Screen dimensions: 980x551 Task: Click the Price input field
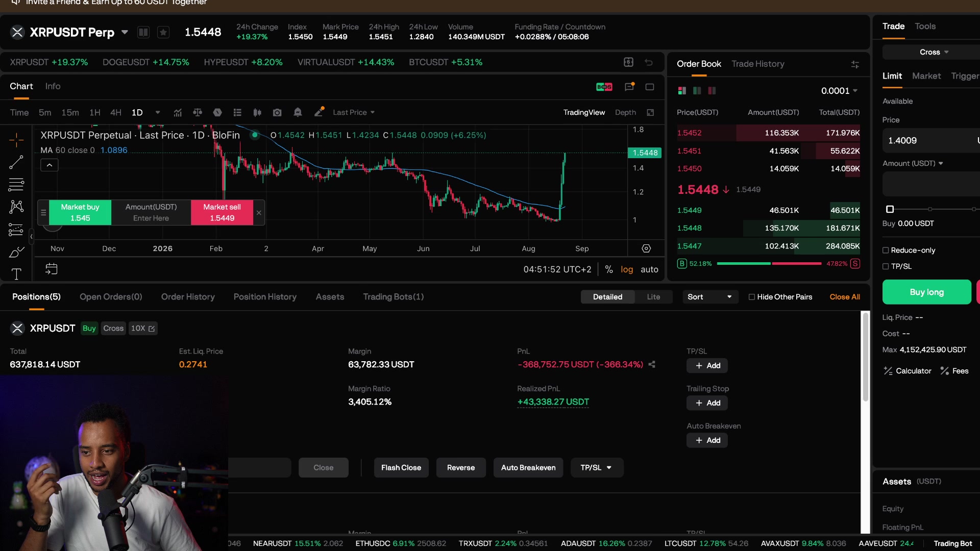coord(931,140)
